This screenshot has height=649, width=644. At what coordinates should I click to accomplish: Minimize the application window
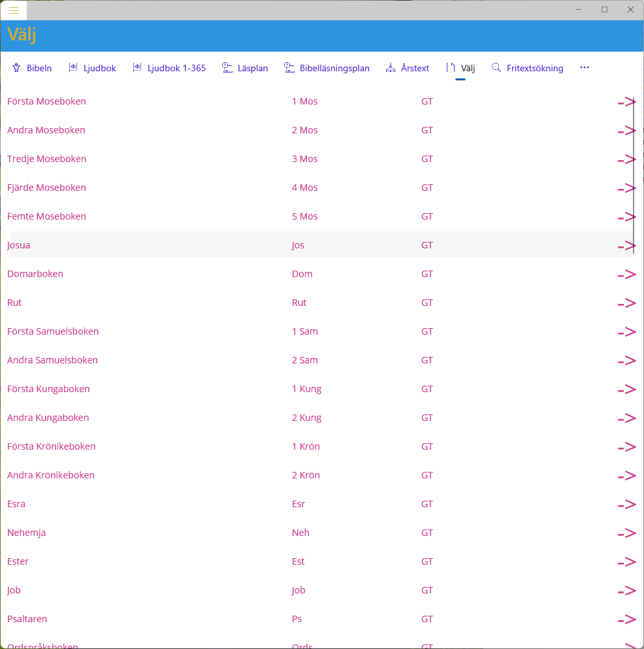click(x=578, y=10)
